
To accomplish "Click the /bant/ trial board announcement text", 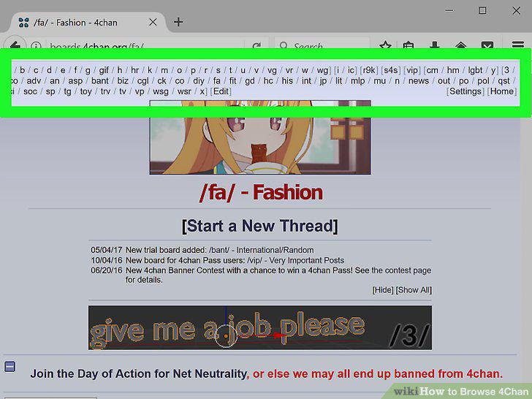I will (219, 250).
